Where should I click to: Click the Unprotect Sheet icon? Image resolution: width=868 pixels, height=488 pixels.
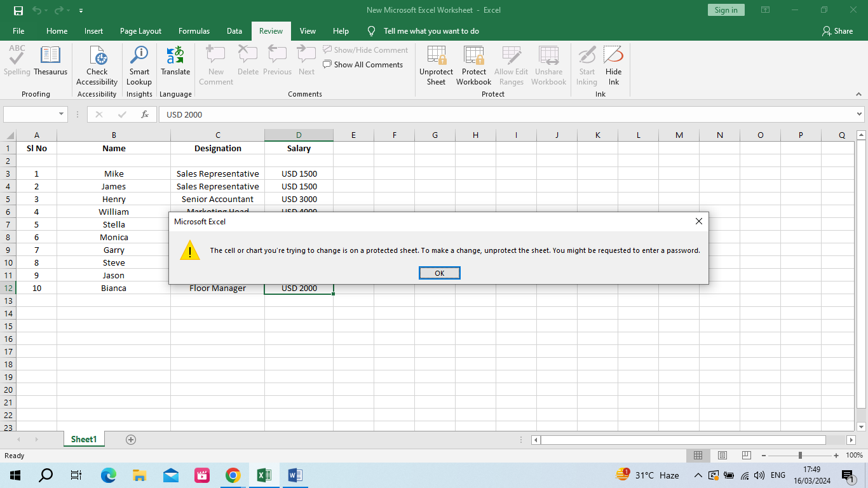click(x=436, y=55)
